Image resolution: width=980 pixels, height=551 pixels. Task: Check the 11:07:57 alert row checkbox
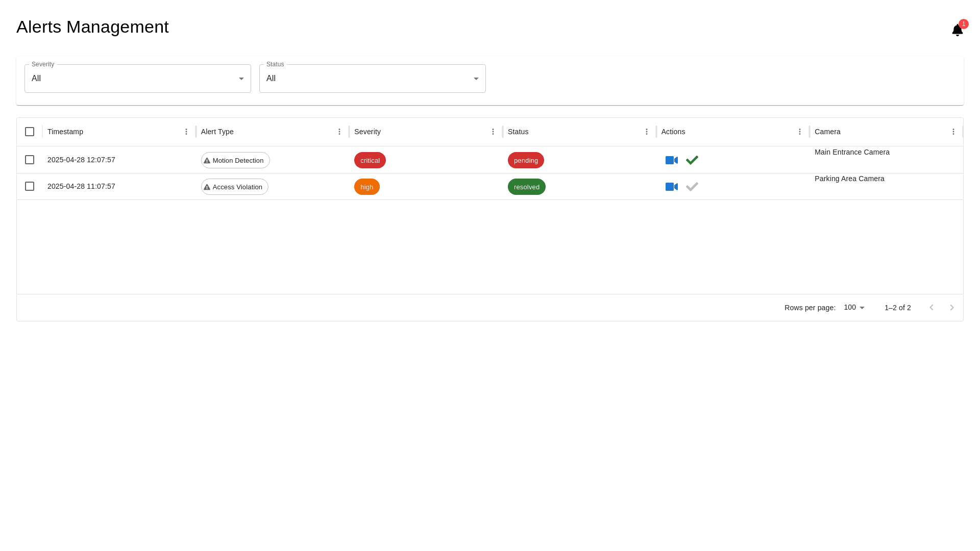(x=30, y=186)
